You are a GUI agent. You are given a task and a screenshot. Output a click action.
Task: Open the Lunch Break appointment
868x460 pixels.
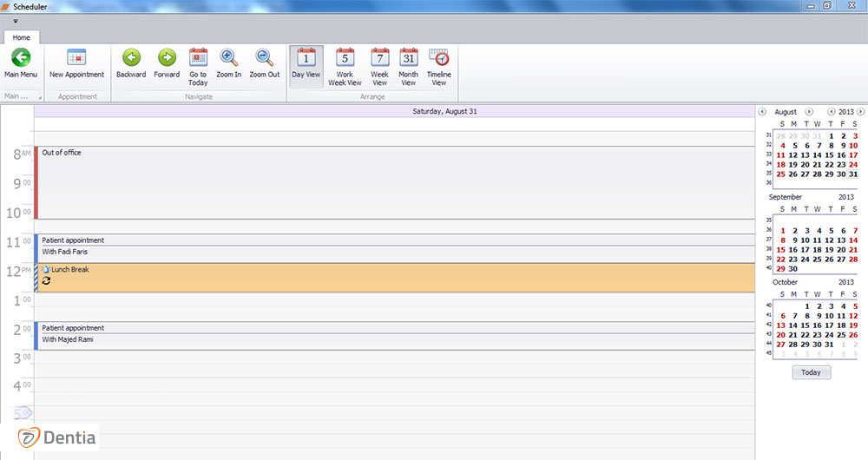(x=391, y=277)
